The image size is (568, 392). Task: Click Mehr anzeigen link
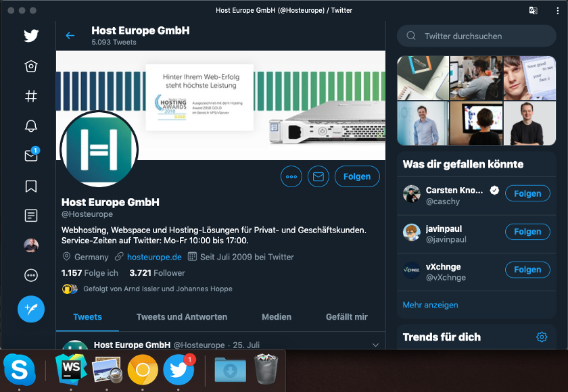430,305
